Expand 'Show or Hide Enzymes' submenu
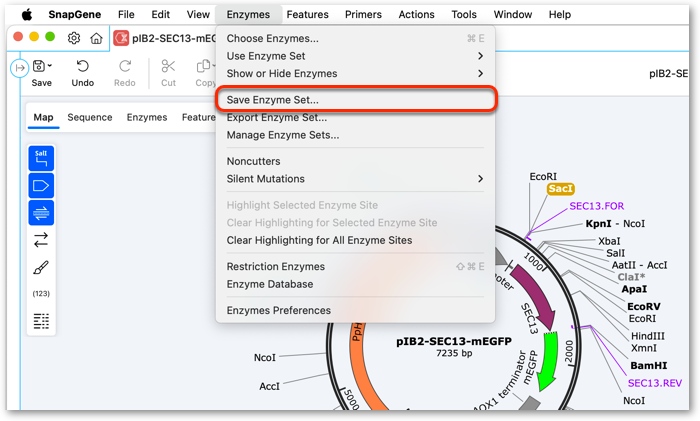 click(x=355, y=73)
